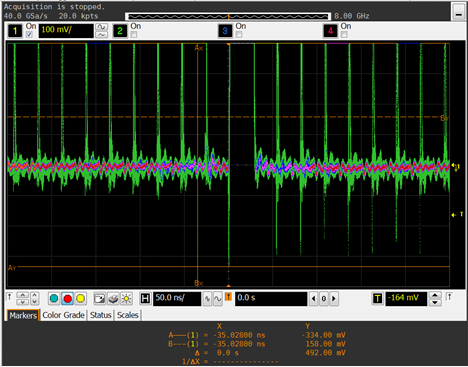Open the Markers tab

(23, 315)
